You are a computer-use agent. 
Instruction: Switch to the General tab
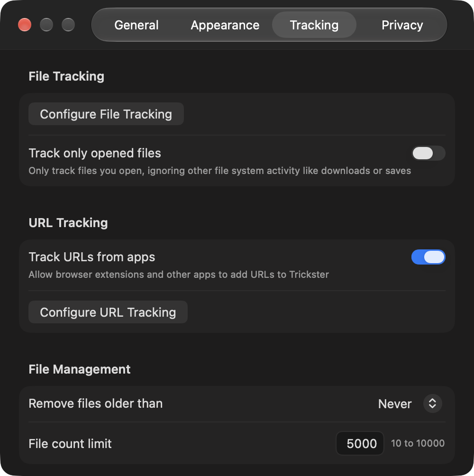136,25
